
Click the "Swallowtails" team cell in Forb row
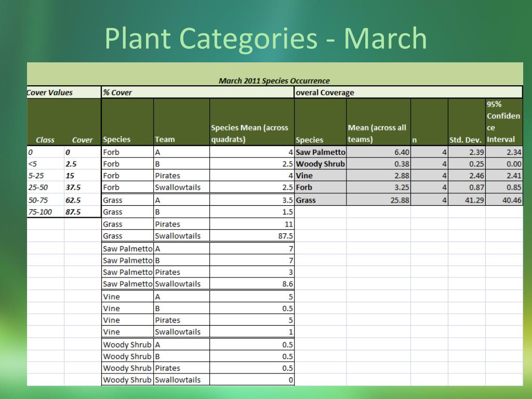point(178,187)
